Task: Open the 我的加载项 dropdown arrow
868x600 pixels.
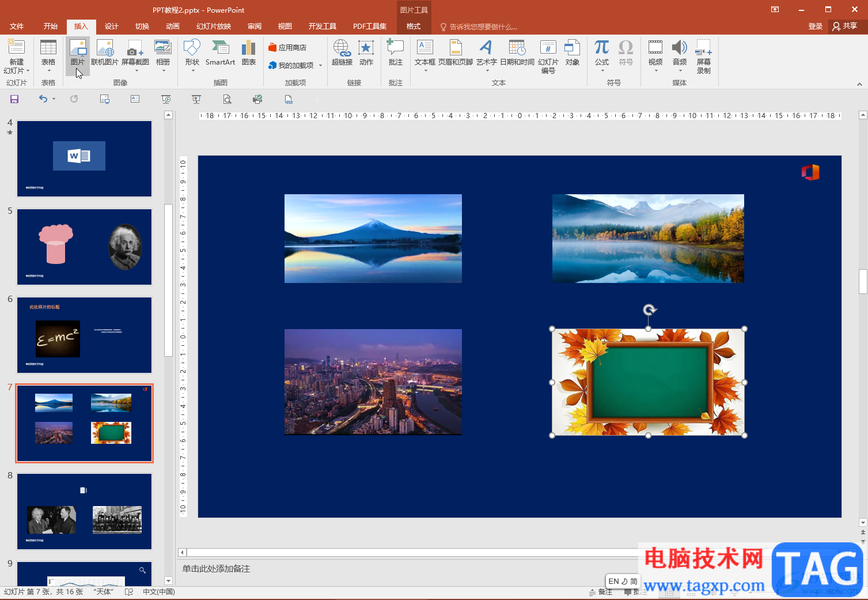Action: point(321,66)
